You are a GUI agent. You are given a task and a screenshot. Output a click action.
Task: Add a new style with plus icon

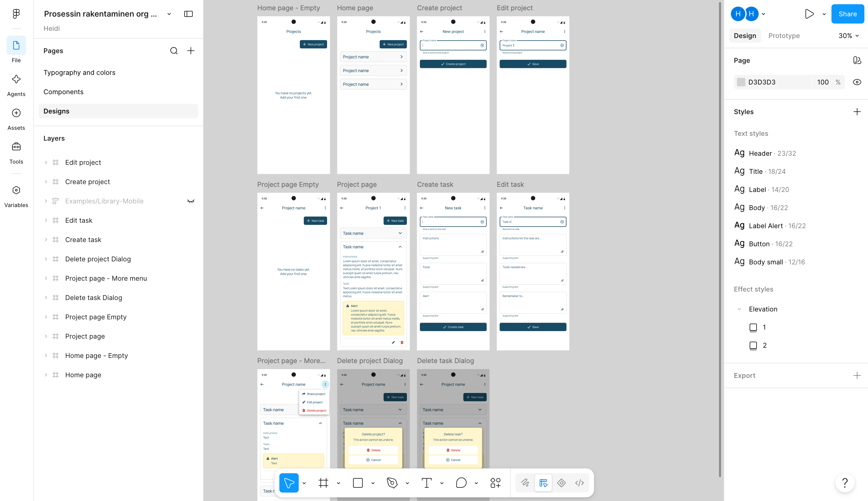coord(857,112)
